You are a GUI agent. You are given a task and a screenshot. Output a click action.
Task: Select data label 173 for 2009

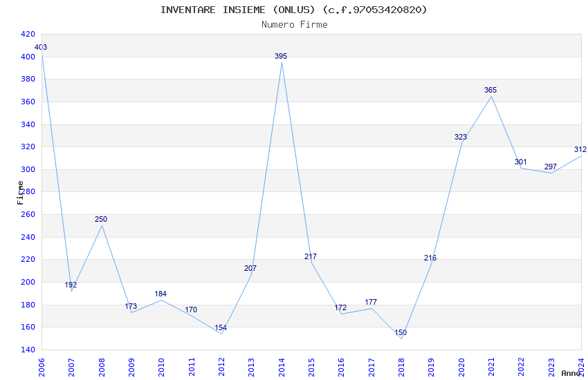pyautogui.click(x=131, y=306)
